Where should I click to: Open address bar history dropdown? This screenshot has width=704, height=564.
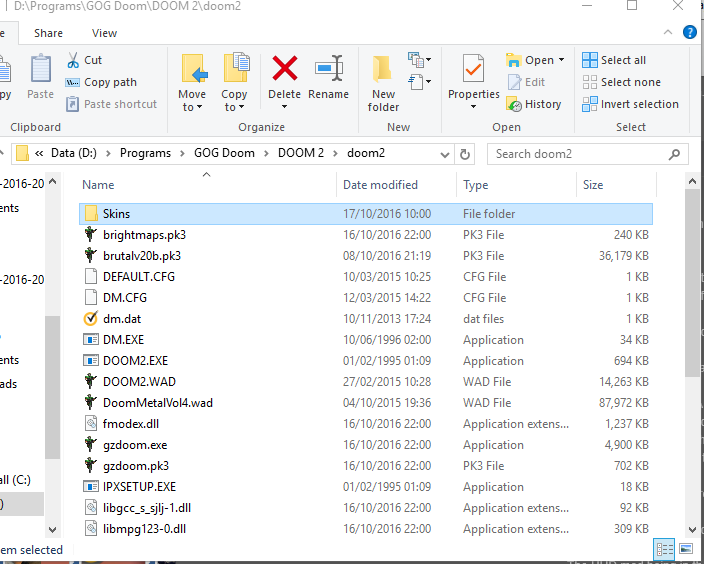coord(444,155)
